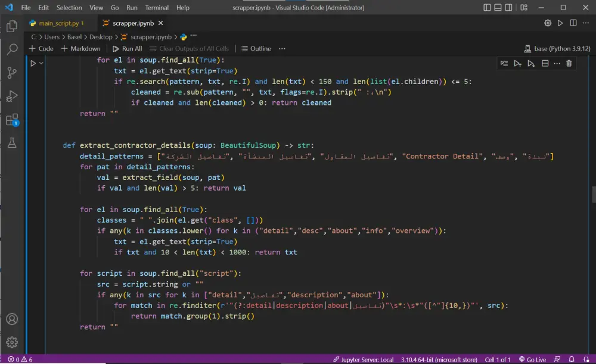Viewport: 596px width, 364px height.
Task: Click Cell 1 of 1 status
Action: pos(498,359)
